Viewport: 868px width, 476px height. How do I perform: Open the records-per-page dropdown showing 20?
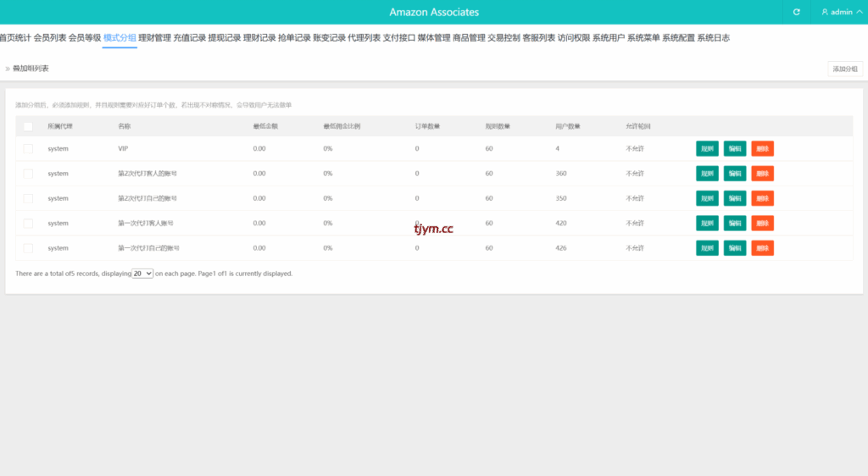tap(142, 274)
